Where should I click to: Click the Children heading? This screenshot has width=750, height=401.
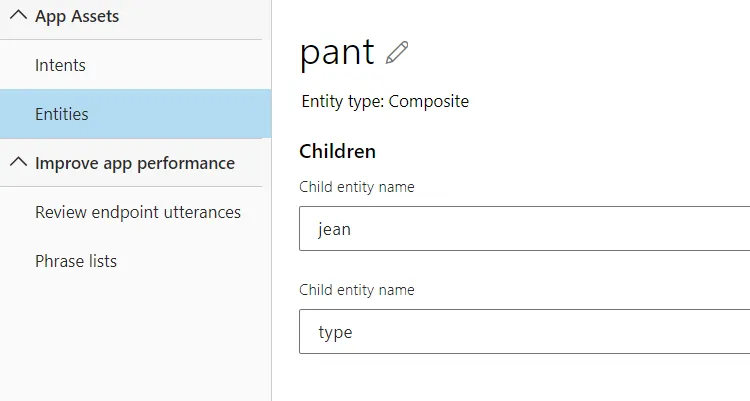click(338, 151)
